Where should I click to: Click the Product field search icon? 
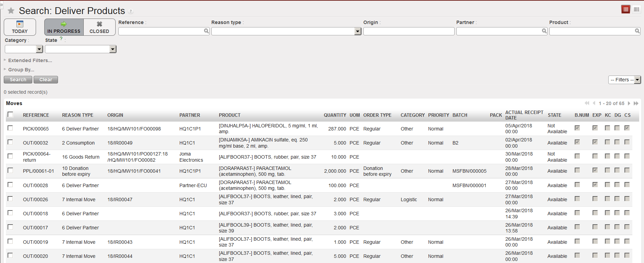point(637,31)
